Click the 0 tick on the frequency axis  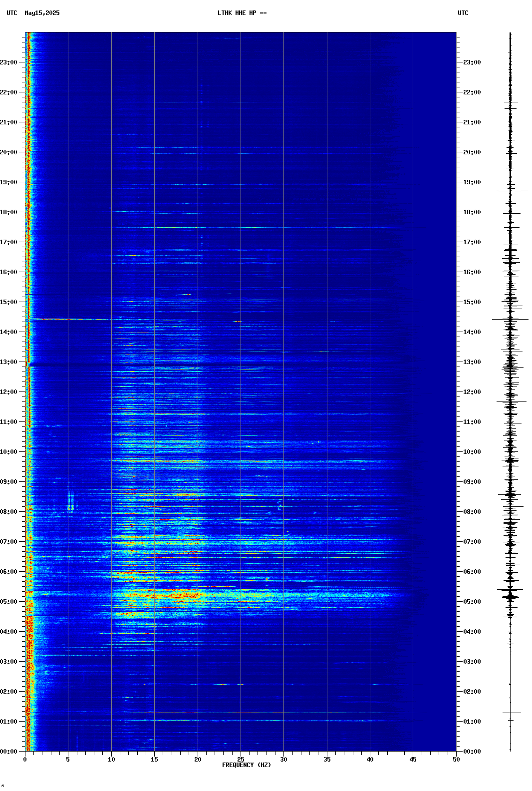click(x=25, y=760)
